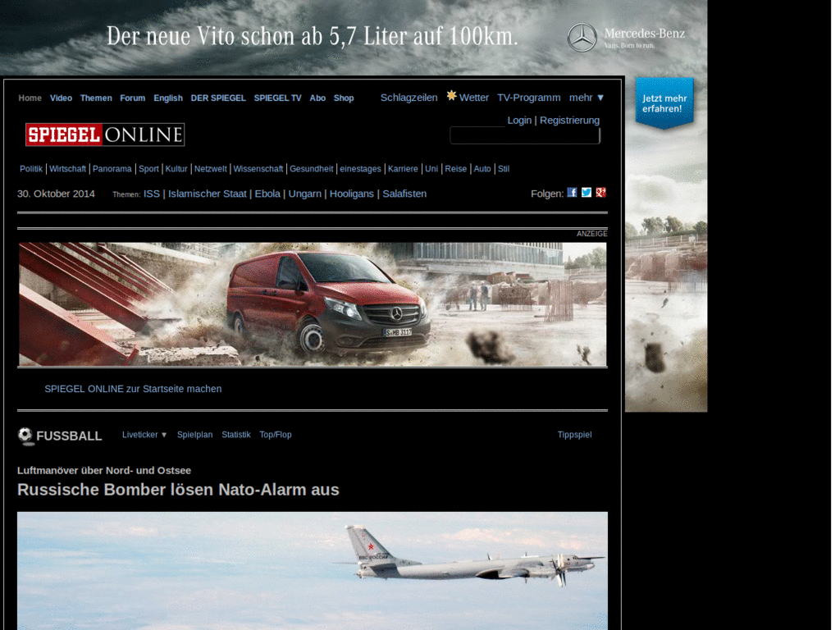Open the Islamischer Staat topic

(208, 194)
